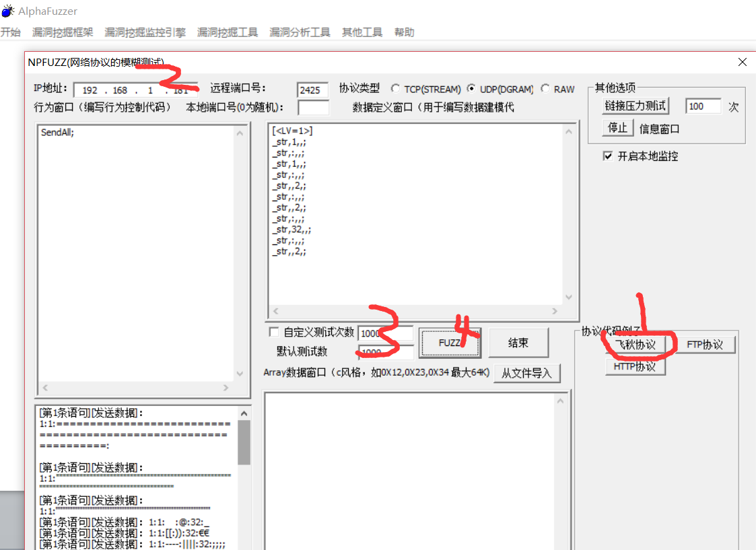Image resolution: width=756 pixels, height=550 pixels.
Task: Click the log line ending with :@:32:_
Action: pos(125,522)
